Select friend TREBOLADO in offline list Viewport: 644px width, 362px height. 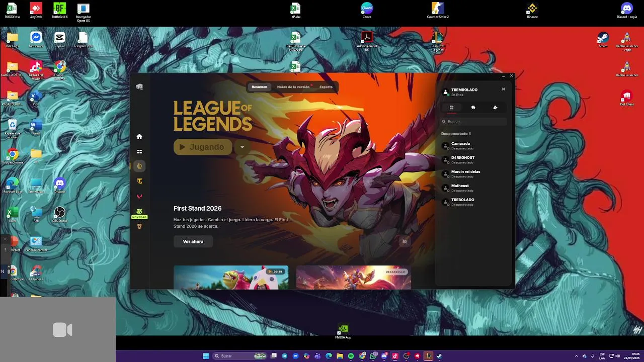[473, 202]
